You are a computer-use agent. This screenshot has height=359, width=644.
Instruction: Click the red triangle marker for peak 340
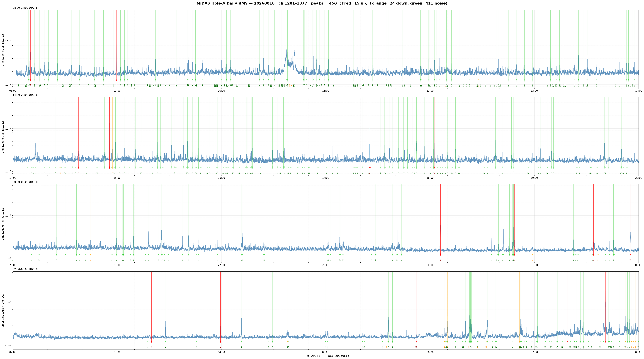440,254
